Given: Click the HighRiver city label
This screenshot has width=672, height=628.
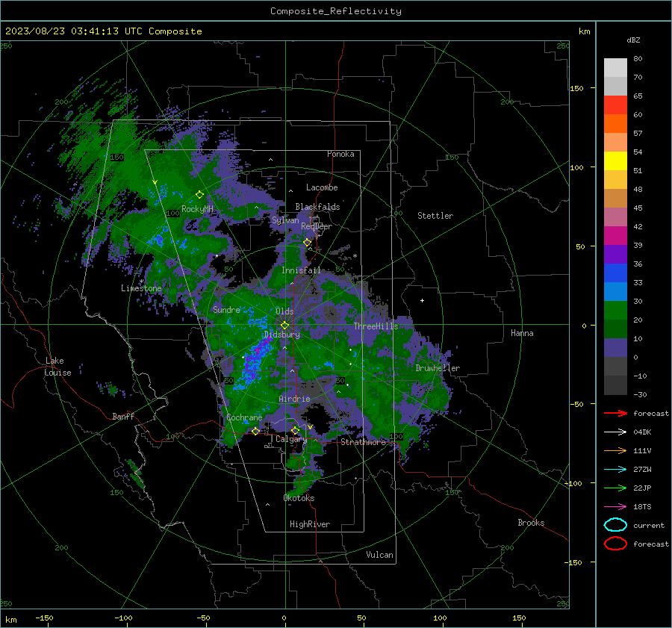Looking at the screenshot, I should 309,524.
